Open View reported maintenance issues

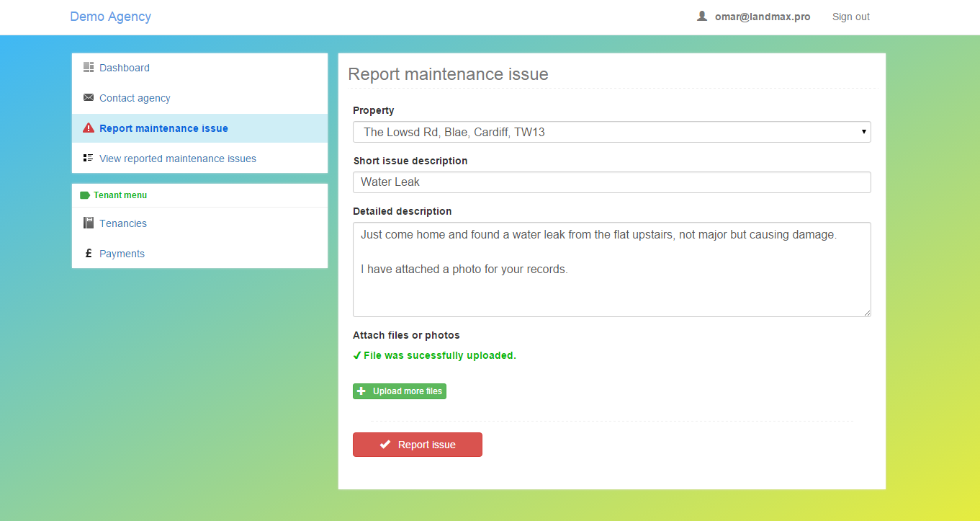[177, 159]
